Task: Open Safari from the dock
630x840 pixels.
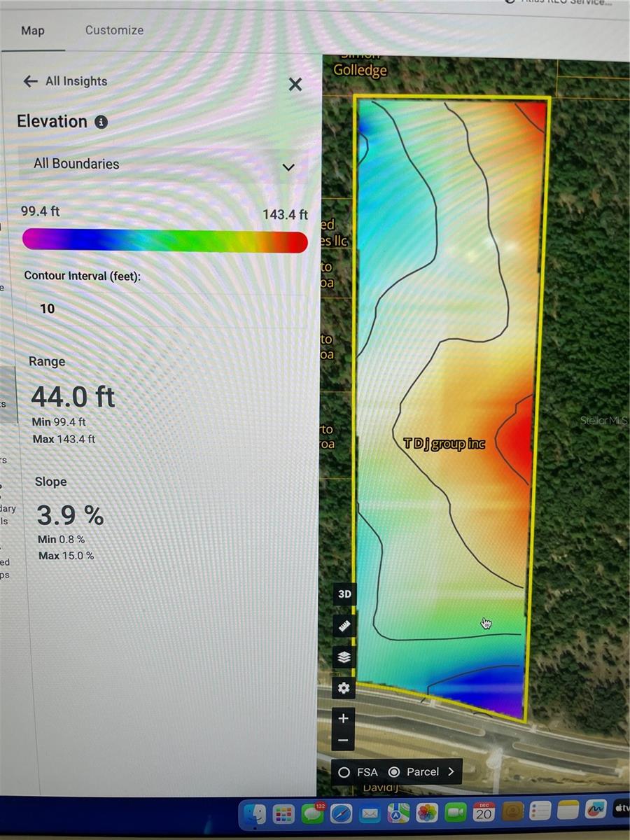Action: (x=341, y=813)
